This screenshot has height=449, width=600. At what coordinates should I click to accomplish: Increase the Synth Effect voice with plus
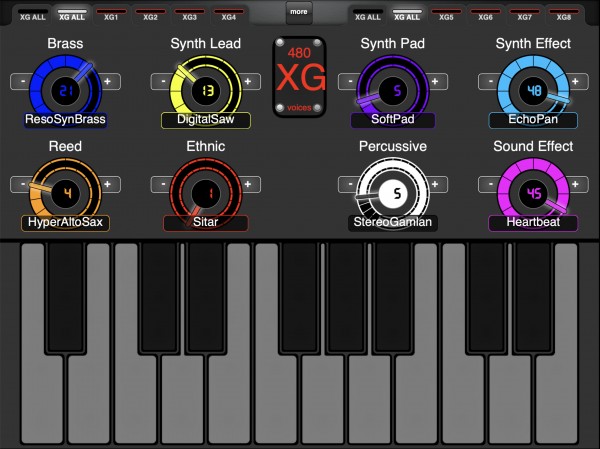[576, 82]
